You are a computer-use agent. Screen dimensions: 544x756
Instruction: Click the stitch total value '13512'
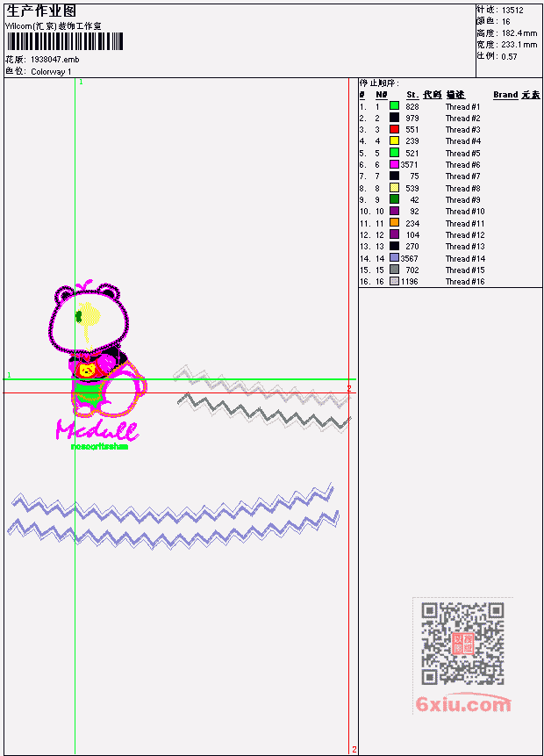pyautogui.click(x=512, y=11)
